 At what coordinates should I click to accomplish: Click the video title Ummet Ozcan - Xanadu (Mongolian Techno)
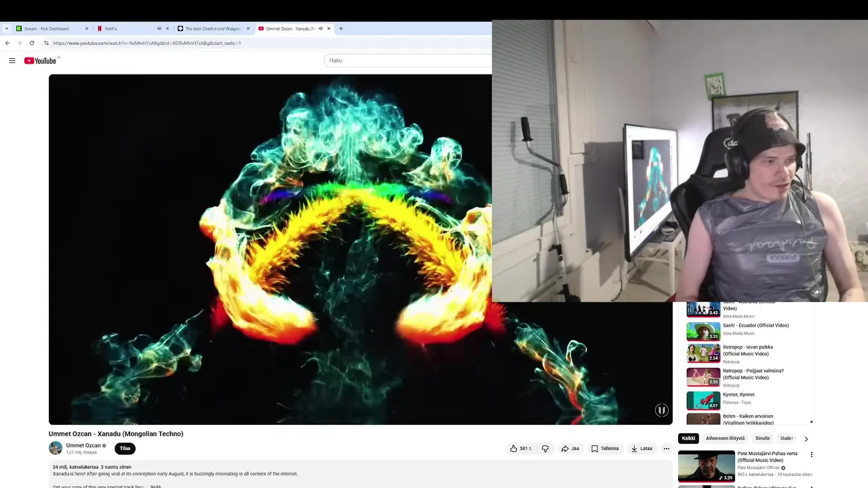(x=116, y=434)
